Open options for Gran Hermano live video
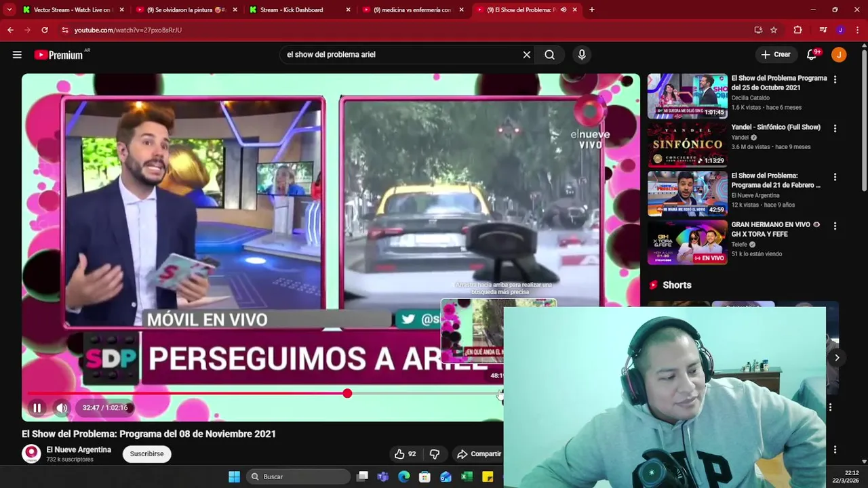This screenshot has width=868, height=488. click(835, 226)
